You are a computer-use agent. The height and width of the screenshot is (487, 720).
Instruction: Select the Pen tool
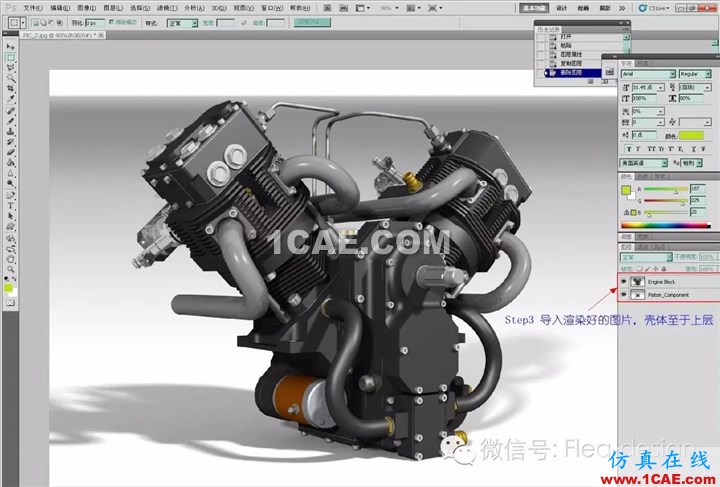pyautogui.click(x=10, y=196)
